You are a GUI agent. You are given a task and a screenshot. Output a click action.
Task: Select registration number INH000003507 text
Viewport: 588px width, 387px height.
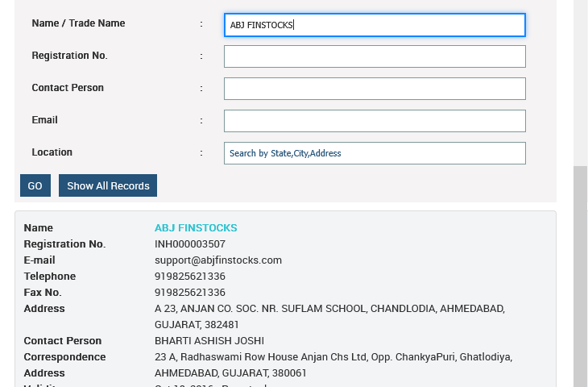[190, 244]
